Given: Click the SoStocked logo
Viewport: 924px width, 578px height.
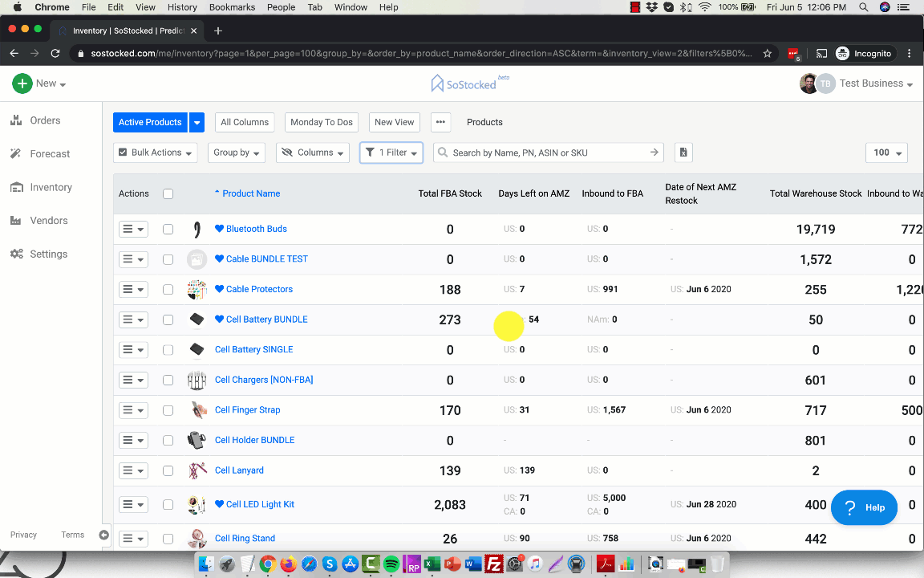Looking at the screenshot, I should pyautogui.click(x=470, y=83).
